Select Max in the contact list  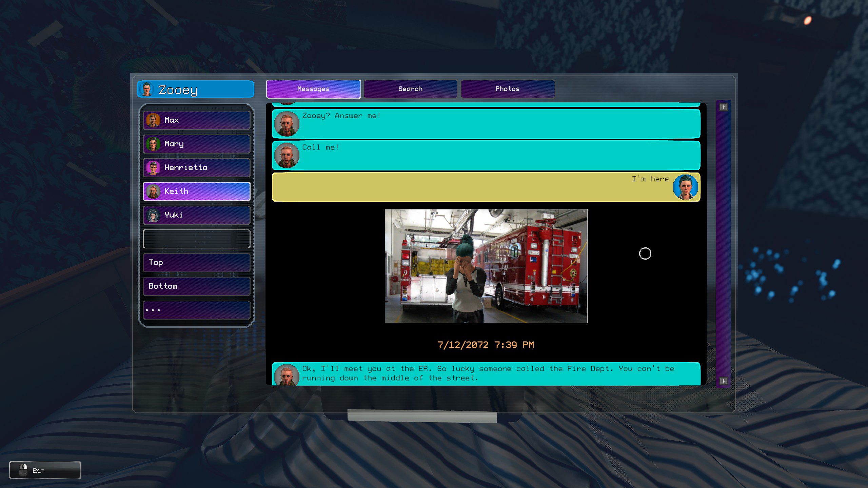pyautogui.click(x=196, y=120)
